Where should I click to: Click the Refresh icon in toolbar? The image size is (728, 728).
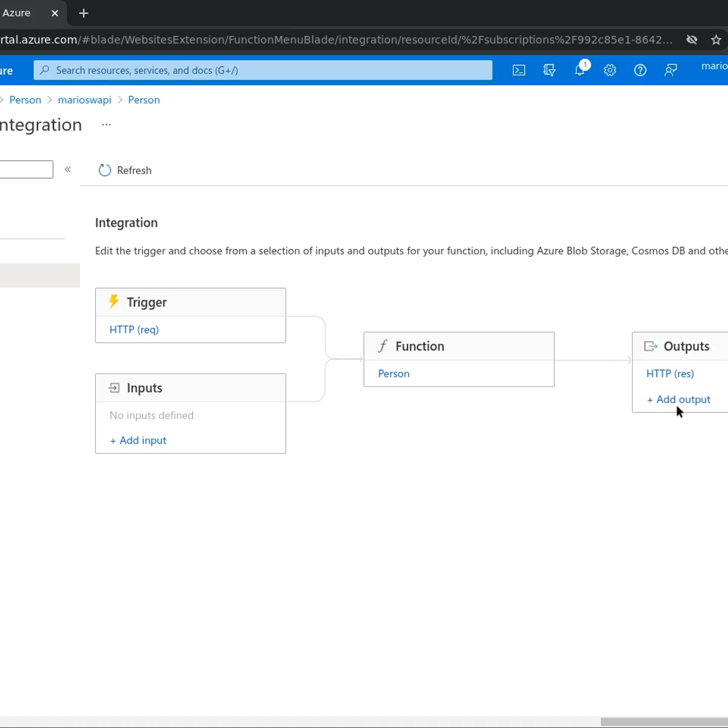tap(105, 170)
